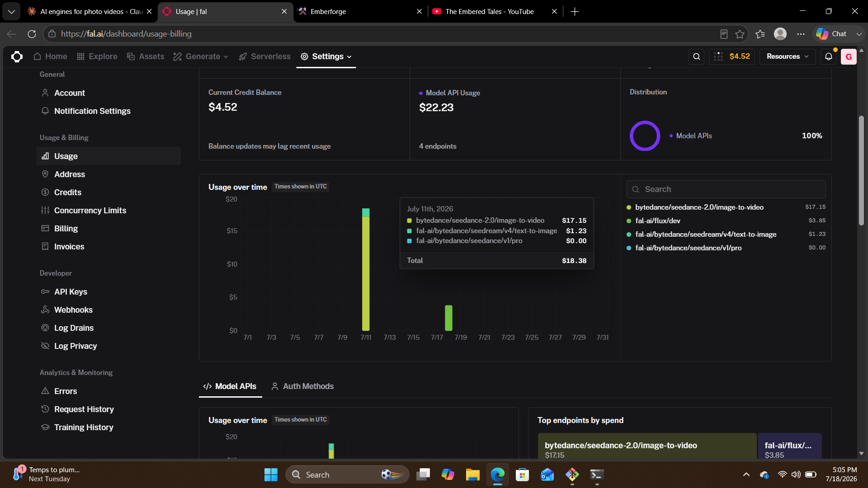
Task: Expand the Settings menu chevron
Action: (x=349, y=57)
